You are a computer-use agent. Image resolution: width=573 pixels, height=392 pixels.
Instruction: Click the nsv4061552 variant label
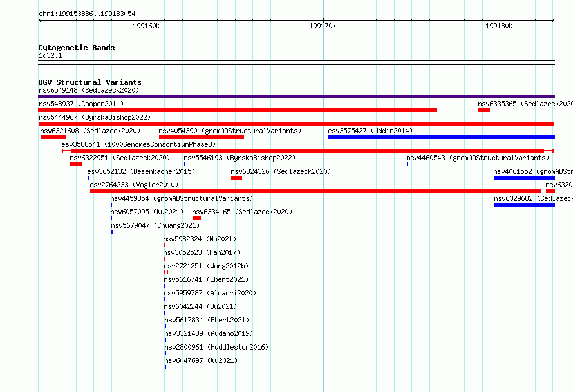point(533,171)
